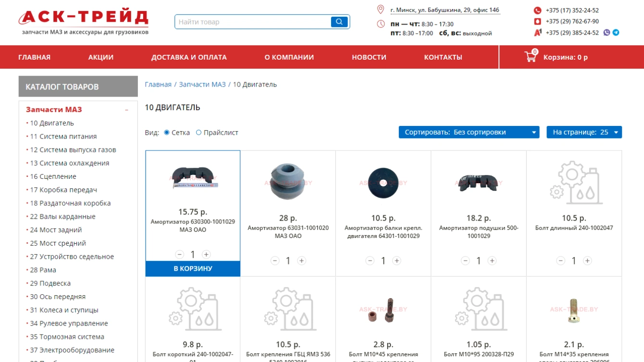Select 37 Электрооборудование category
This screenshot has height=362, width=644.
(x=72, y=350)
